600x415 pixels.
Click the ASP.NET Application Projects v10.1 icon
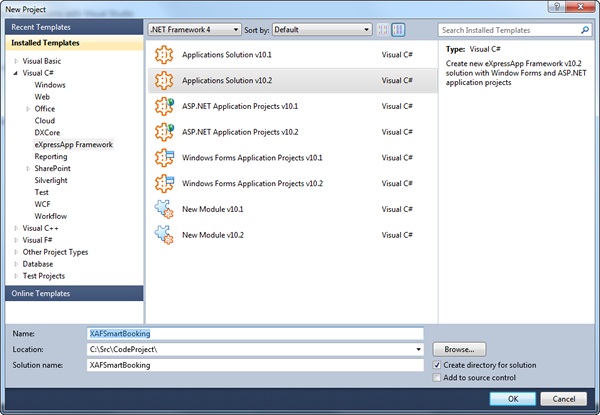164,106
